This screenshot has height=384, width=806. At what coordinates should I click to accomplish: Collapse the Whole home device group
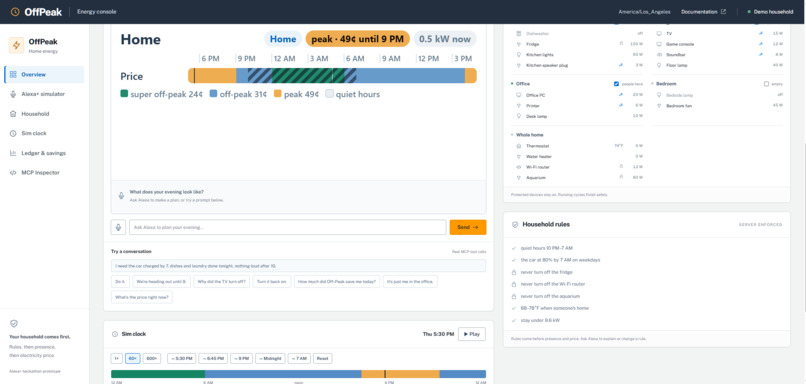[511, 135]
